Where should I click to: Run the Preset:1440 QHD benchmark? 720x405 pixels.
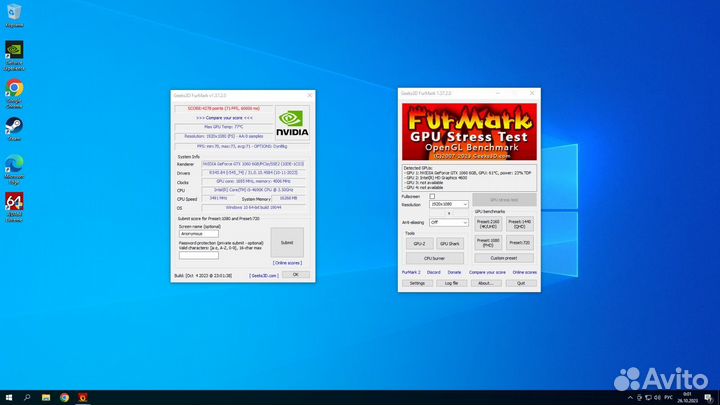[x=520, y=224]
